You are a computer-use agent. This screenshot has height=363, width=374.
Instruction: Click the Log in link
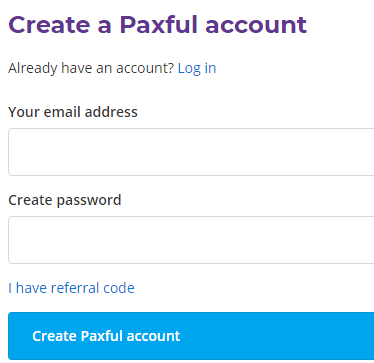pos(197,68)
